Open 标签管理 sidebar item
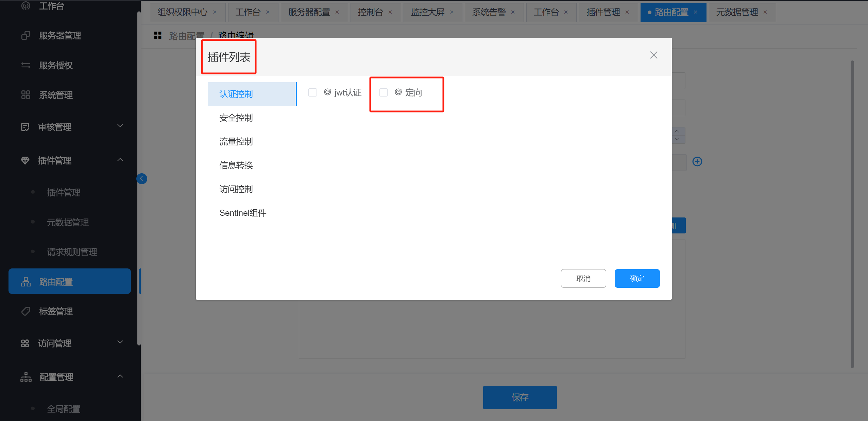 pos(56,312)
